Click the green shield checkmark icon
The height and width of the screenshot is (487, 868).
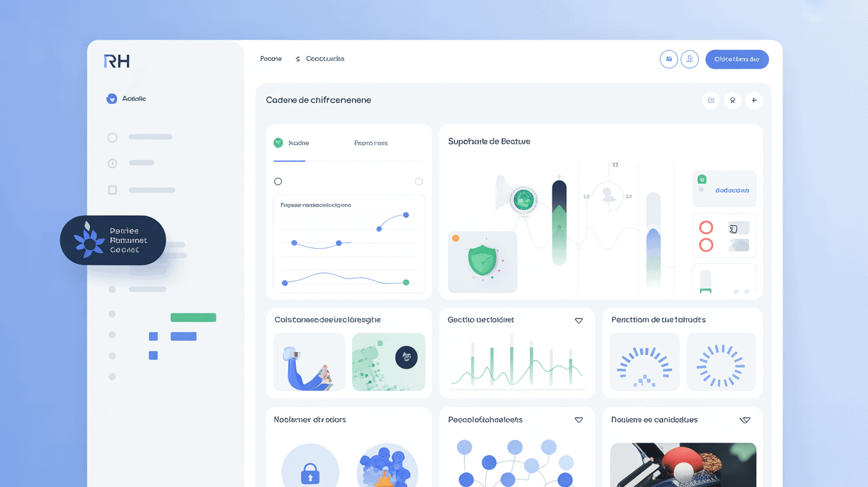[x=482, y=261]
